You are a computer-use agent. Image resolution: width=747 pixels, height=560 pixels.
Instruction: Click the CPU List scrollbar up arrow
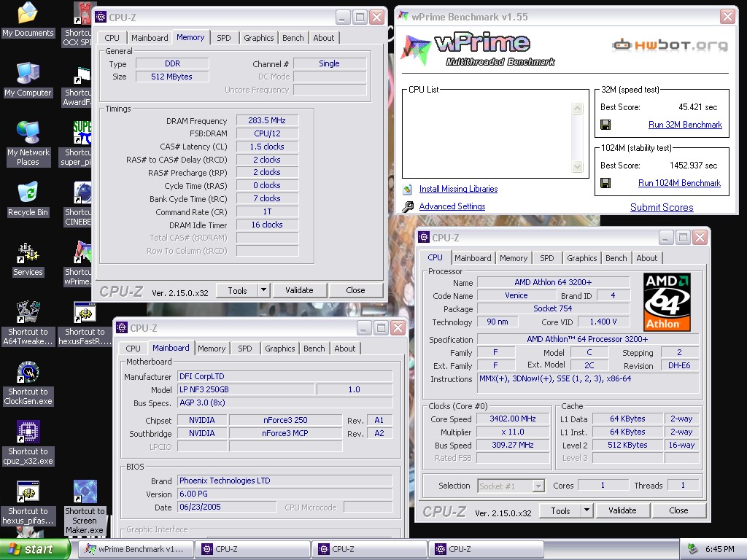click(x=578, y=109)
